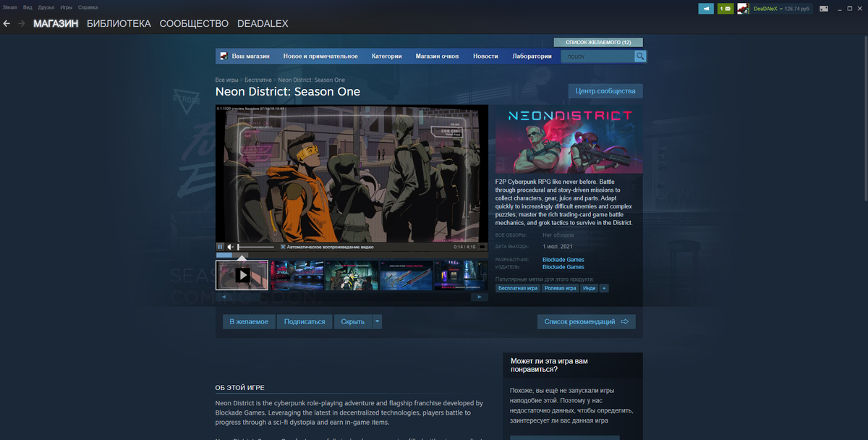Click Все игры breadcrumb
Image resolution: width=868 pixels, height=440 pixels.
click(226, 80)
